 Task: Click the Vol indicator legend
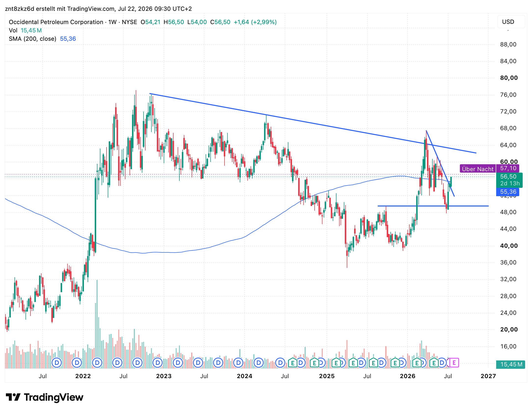pyautogui.click(x=13, y=30)
